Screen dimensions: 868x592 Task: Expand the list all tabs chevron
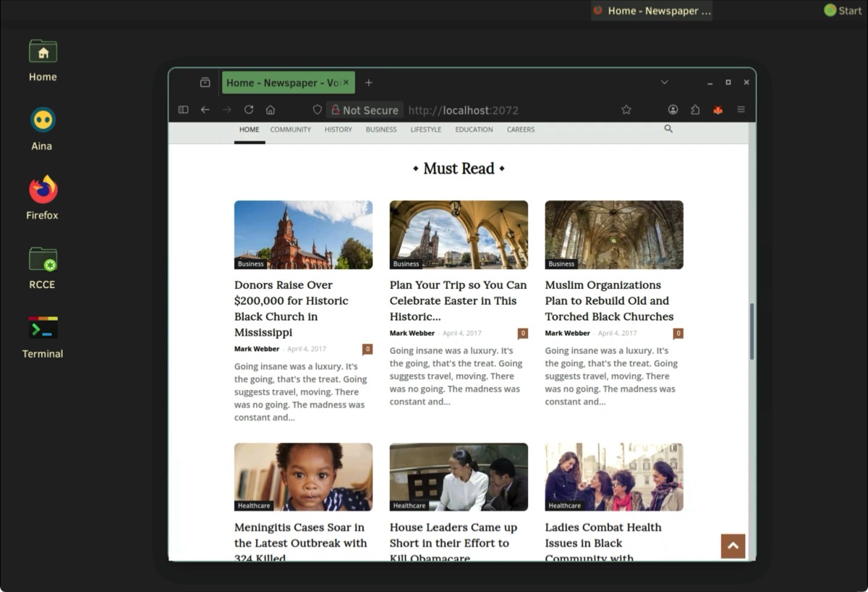pos(664,83)
